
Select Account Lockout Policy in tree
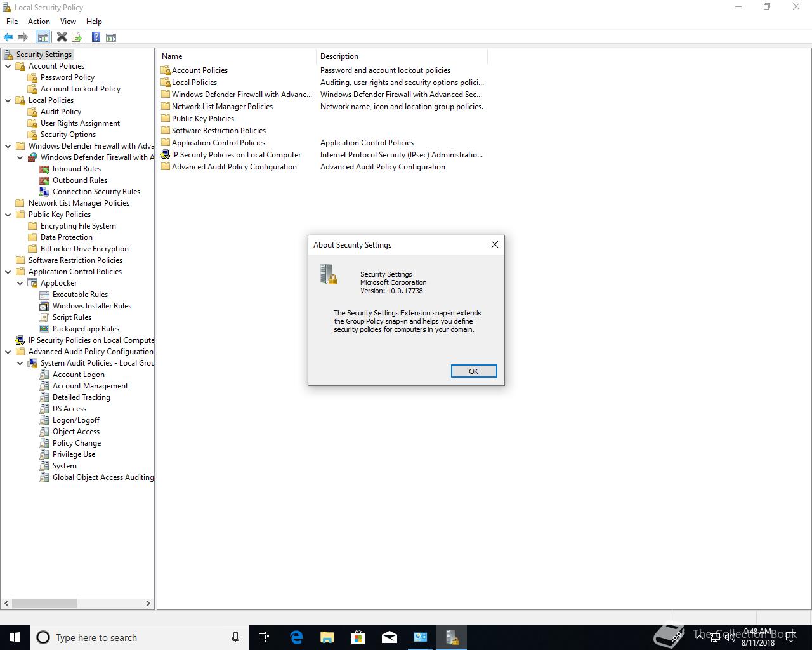(81, 89)
